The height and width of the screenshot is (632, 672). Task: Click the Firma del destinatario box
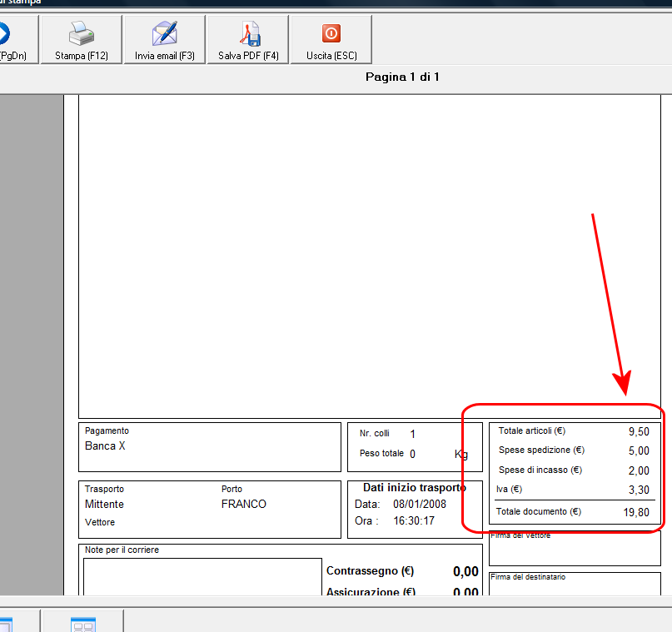point(575,584)
